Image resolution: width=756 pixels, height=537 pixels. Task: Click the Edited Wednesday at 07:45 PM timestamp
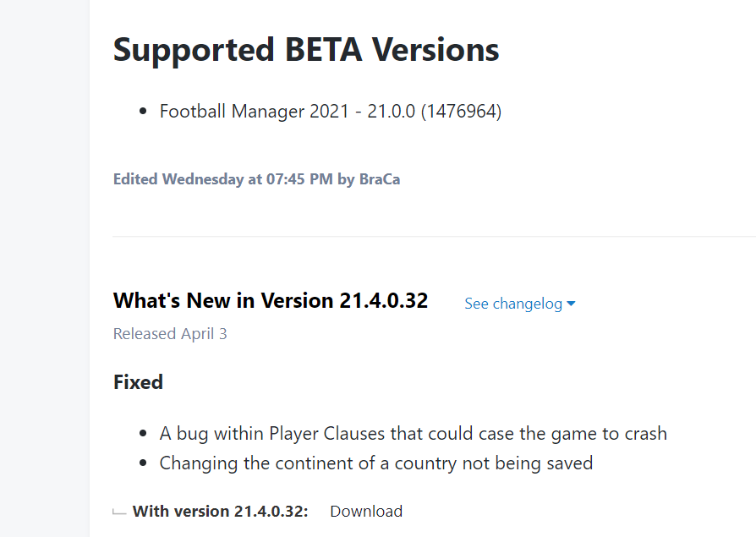222,179
